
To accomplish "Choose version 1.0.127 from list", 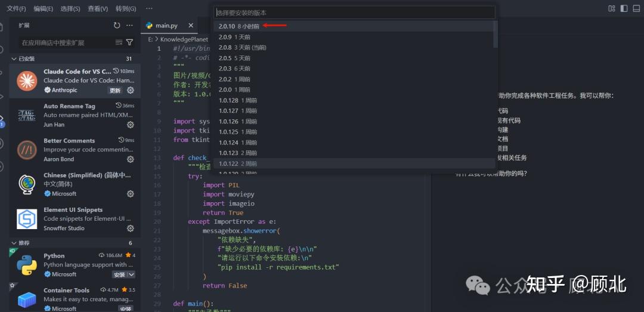I will [353, 110].
